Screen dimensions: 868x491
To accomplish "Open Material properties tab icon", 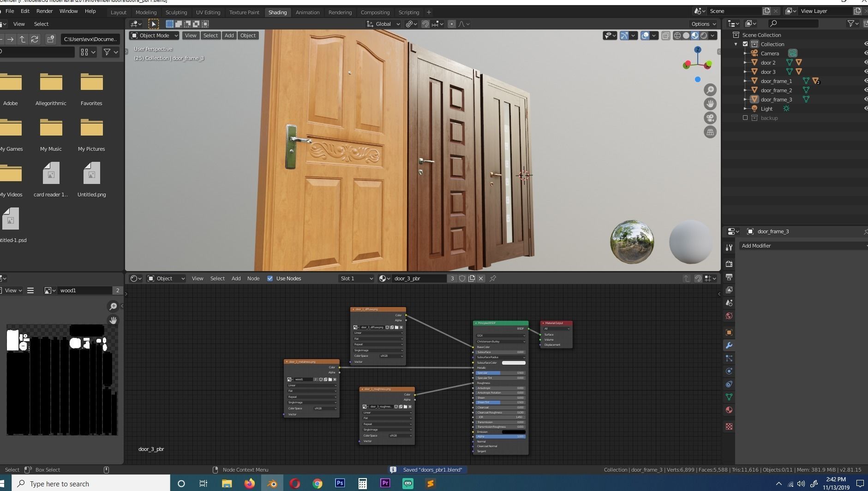I will 729,410.
